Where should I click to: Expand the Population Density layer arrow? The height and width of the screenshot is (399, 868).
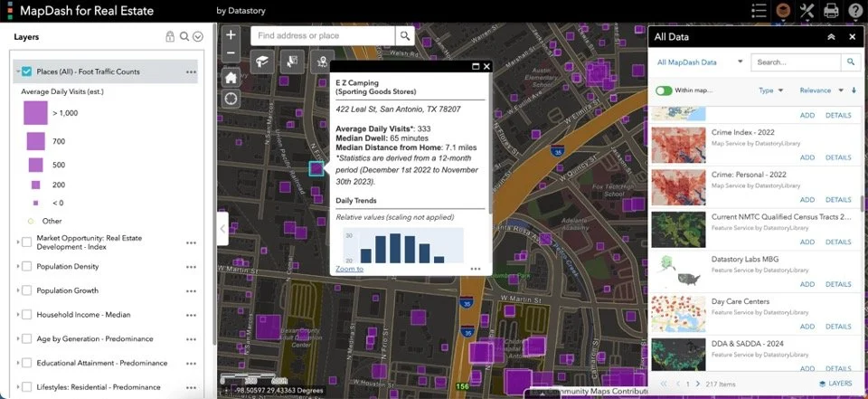pyautogui.click(x=18, y=267)
